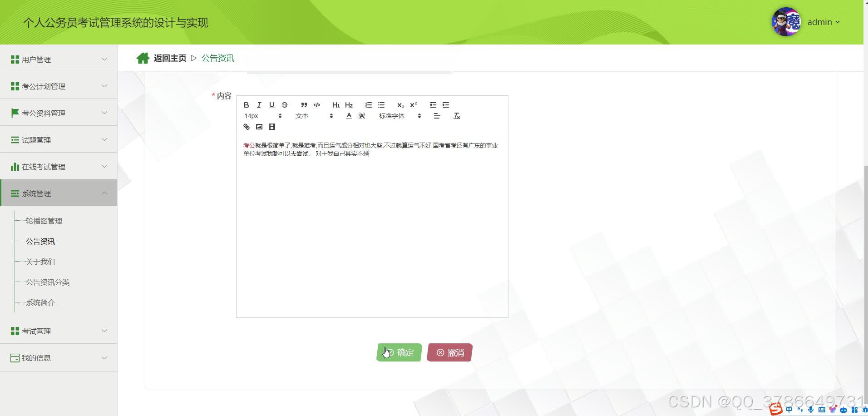Viewport: 868px width, 416px height.
Task: Decrease indent in the editor
Action: pos(433,105)
